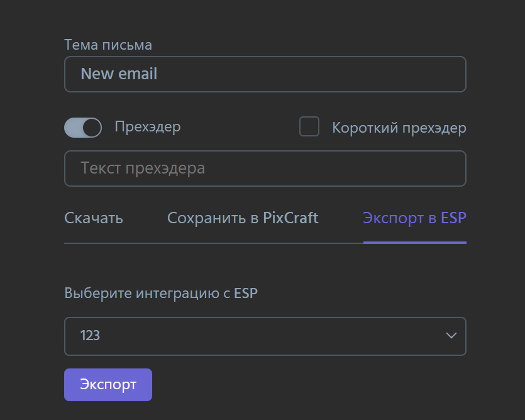
Task: Expand the ESP integration dropdown chevron
Action: click(x=451, y=336)
